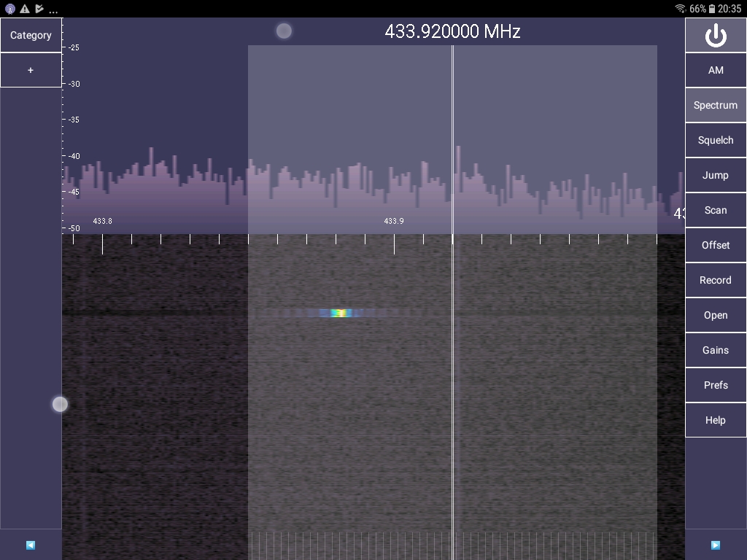Open the Squelch setting
Screen dimensions: 747x560
pos(716,140)
